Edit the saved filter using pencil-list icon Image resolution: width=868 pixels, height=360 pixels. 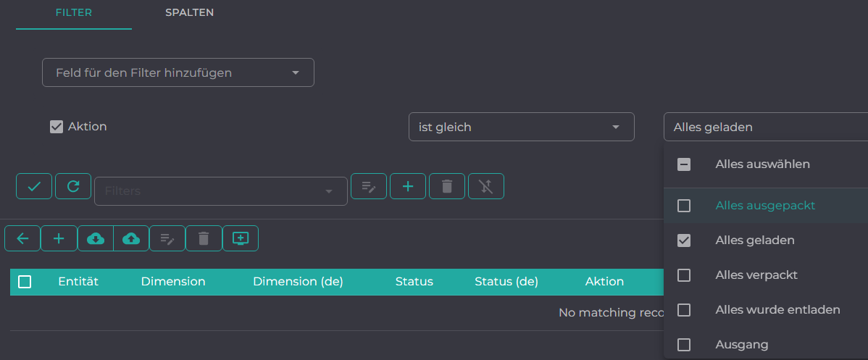point(369,186)
